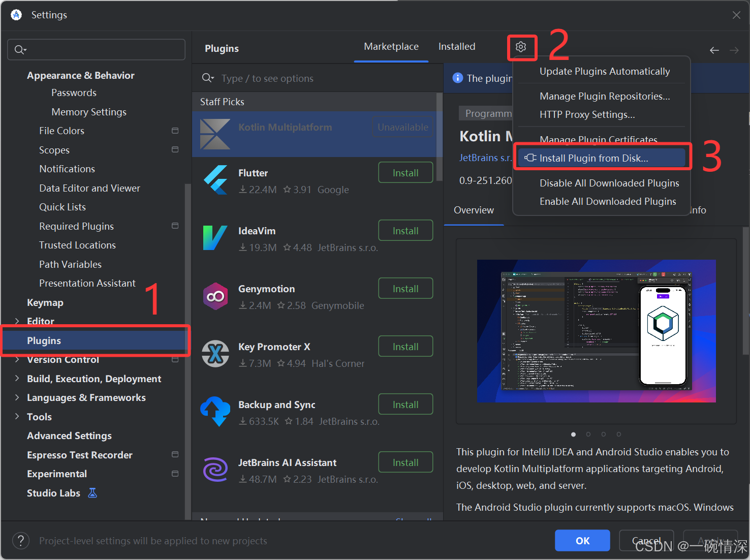
Task: Click the project-level icon beside Scopes
Action: pyautogui.click(x=175, y=149)
